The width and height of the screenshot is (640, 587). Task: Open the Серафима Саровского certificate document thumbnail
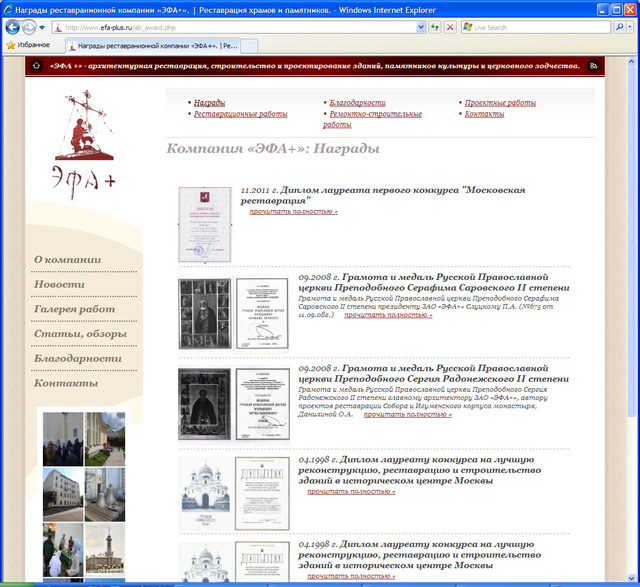[x=262, y=314]
